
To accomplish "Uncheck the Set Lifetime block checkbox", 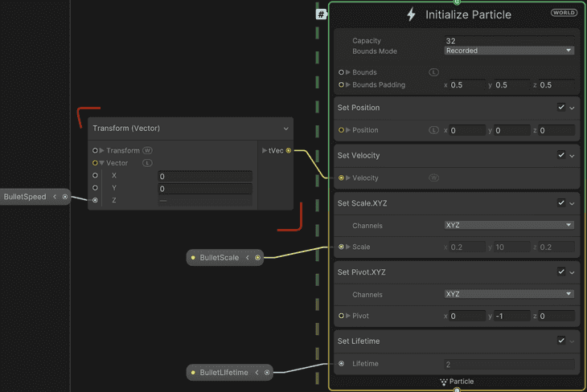I will [560, 341].
